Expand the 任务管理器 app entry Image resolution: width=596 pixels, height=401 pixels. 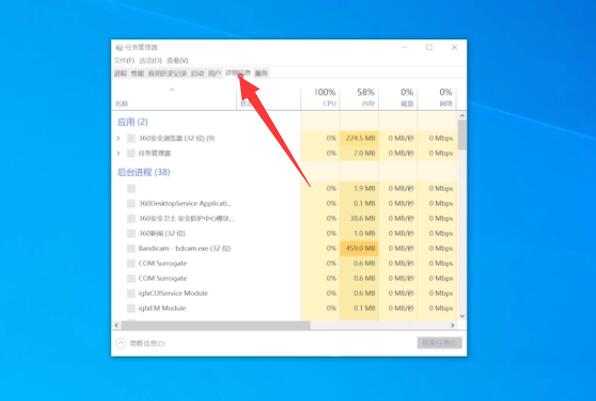pyautogui.click(x=118, y=153)
